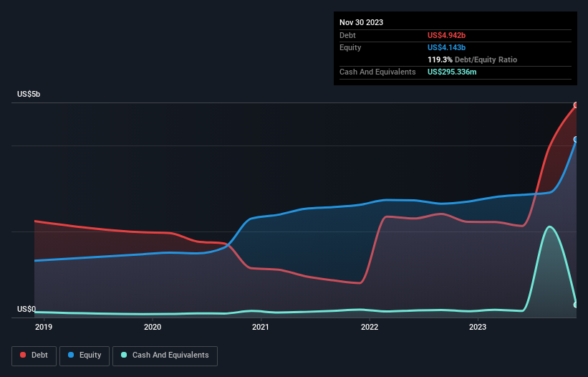Click the blue Equity endpoint marker
The width and height of the screenshot is (588, 377).
click(x=576, y=140)
